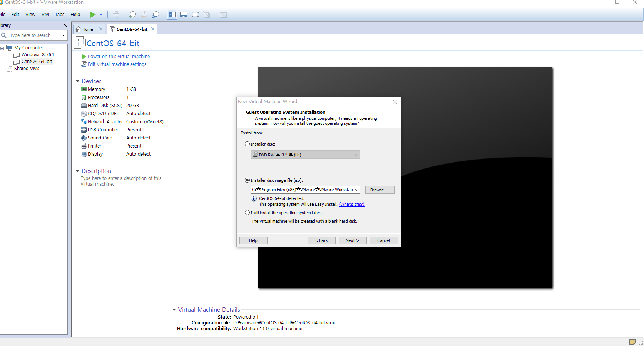Open the power options dropdown arrow in toolbar
The height and width of the screenshot is (346, 644).
(101, 15)
